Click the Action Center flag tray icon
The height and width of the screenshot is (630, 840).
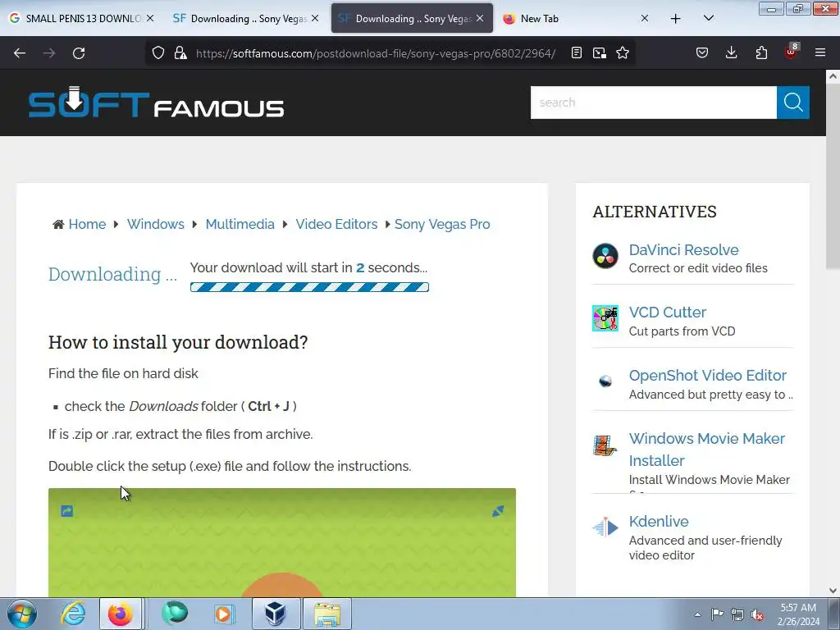point(717,615)
